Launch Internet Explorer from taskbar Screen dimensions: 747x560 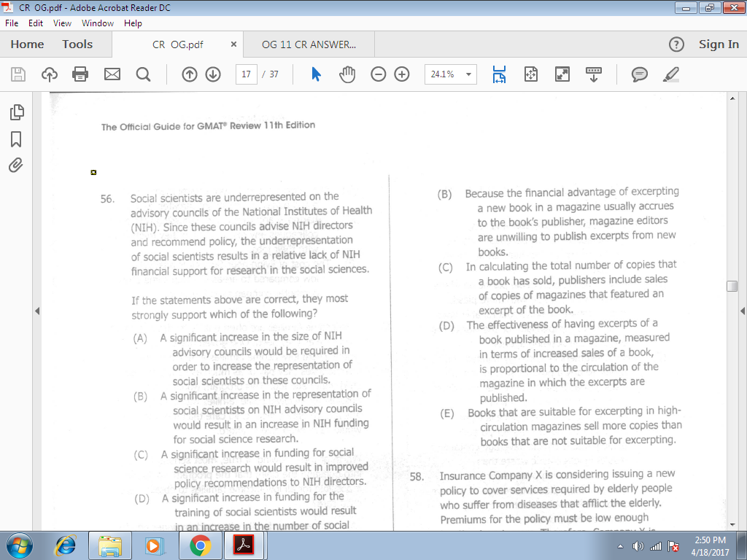[65, 545]
